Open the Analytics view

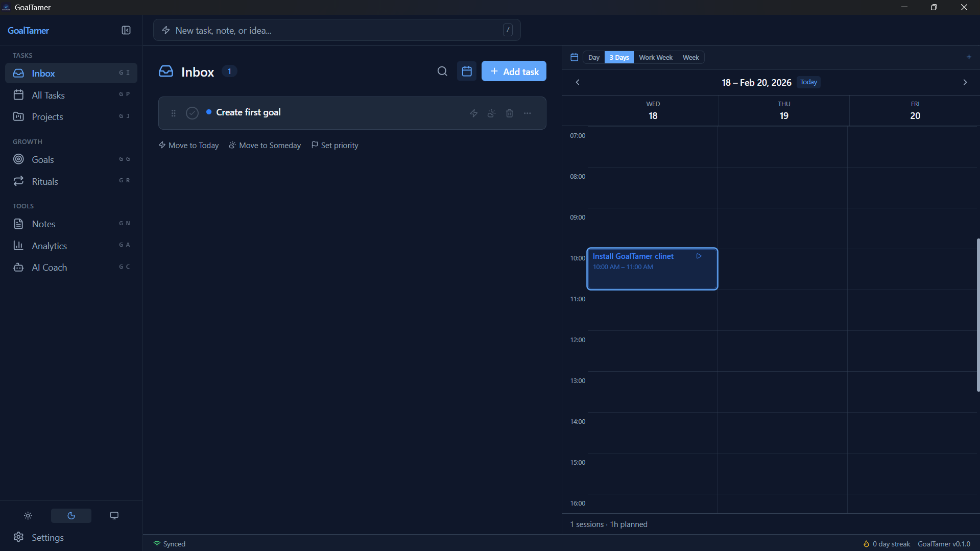[50, 246]
